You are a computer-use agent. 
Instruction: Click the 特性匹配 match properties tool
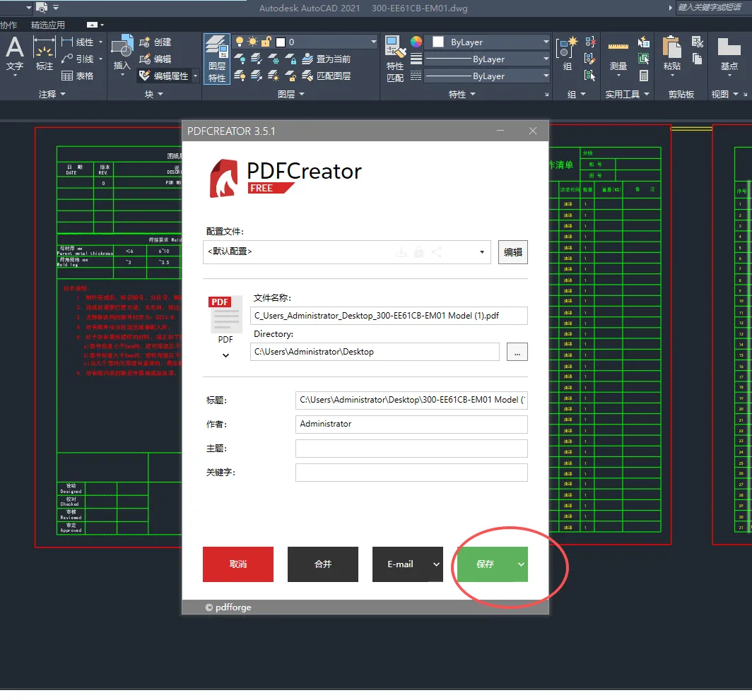pyautogui.click(x=395, y=59)
